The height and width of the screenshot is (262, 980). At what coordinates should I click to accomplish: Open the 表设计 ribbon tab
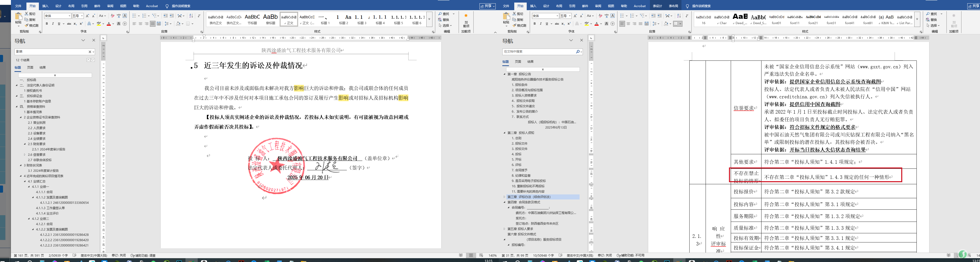click(657, 6)
